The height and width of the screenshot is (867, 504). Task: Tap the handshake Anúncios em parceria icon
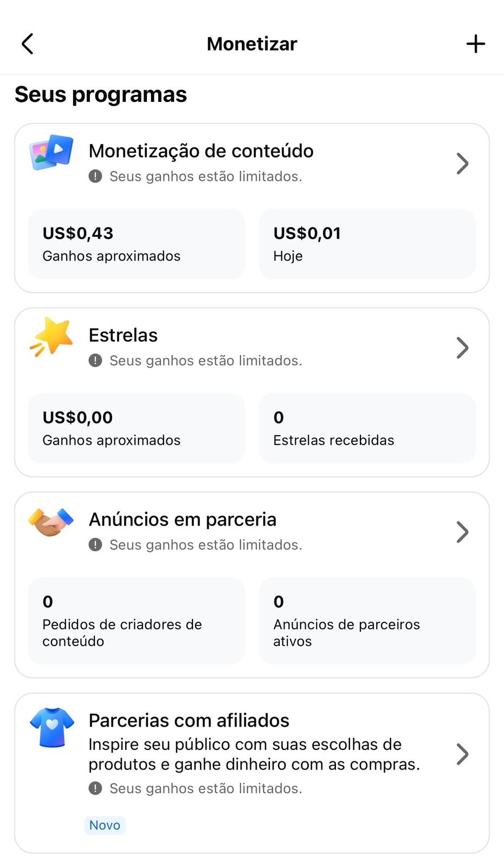point(51,522)
